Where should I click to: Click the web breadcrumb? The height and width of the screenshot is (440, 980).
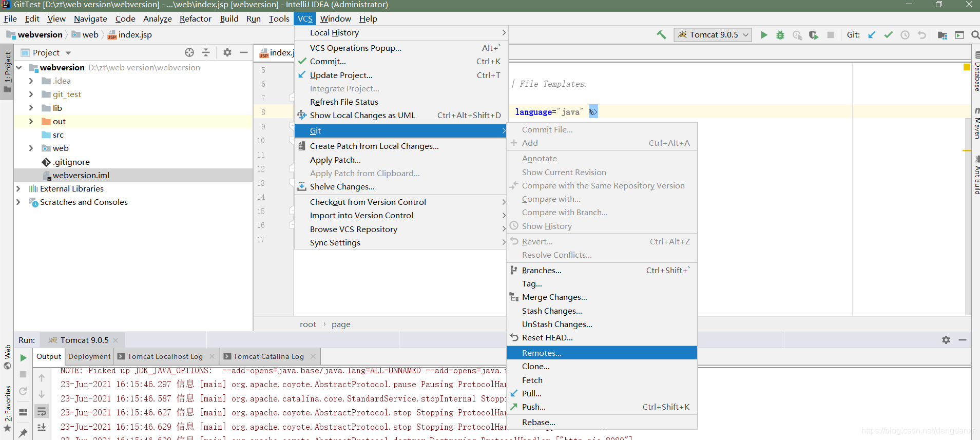(85, 34)
